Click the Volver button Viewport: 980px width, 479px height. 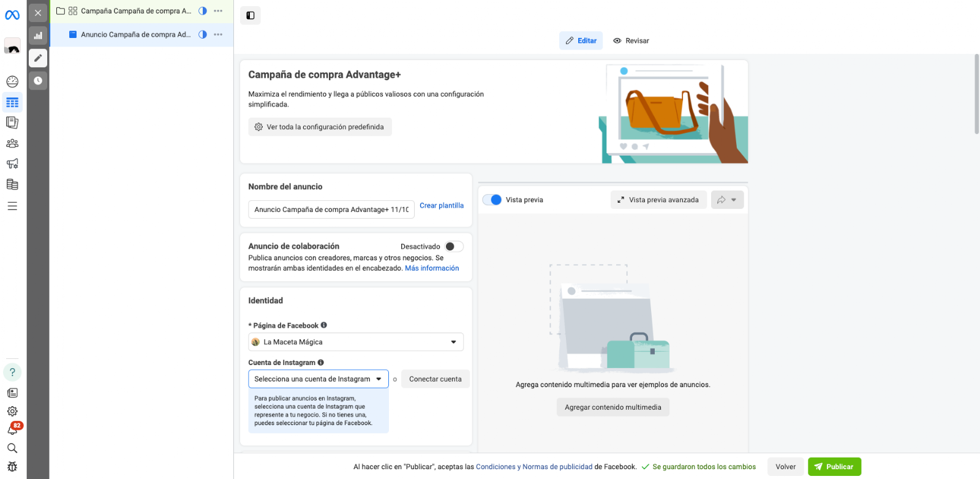point(786,467)
